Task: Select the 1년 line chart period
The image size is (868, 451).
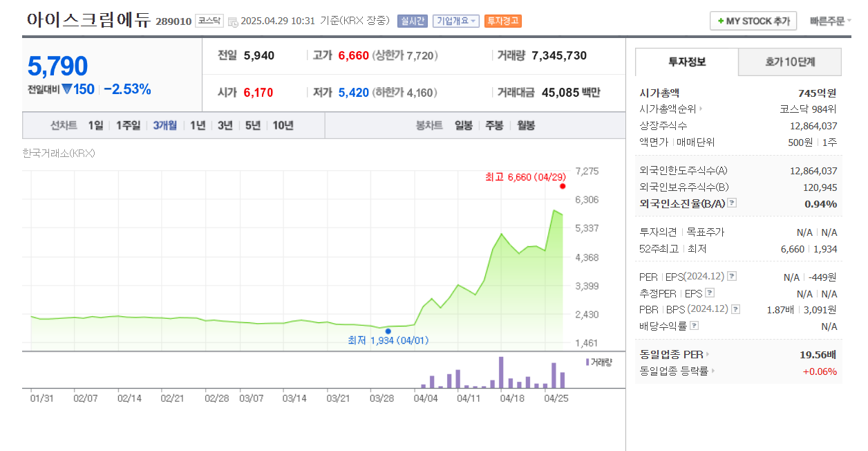Action: click(198, 125)
